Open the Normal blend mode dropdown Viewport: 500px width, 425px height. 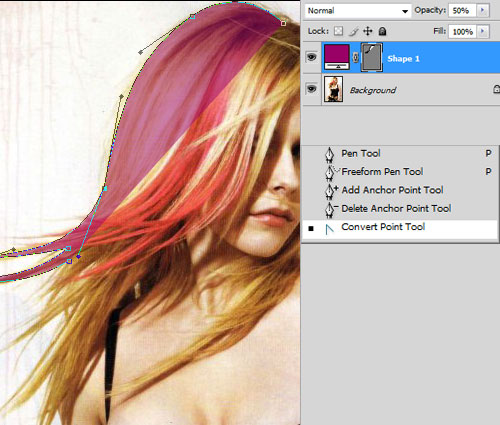click(358, 11)
